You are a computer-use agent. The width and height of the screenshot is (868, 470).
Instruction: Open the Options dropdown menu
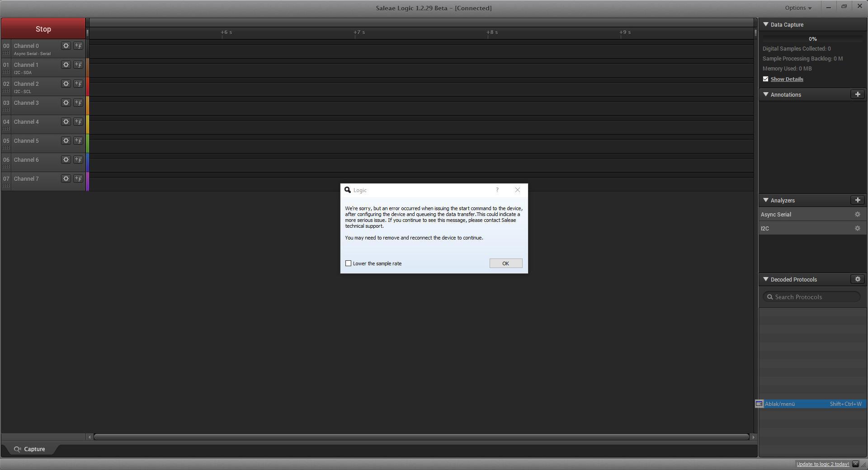[x=798, y=8]
